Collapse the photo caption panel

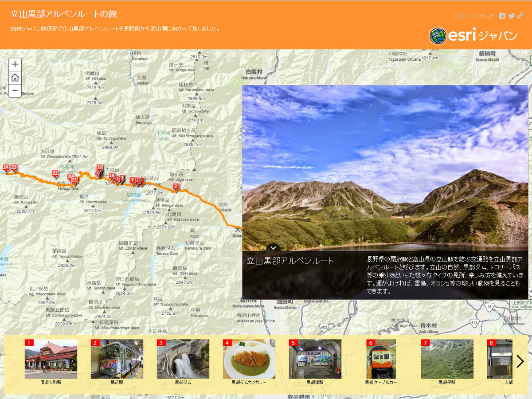pos(274,247)
